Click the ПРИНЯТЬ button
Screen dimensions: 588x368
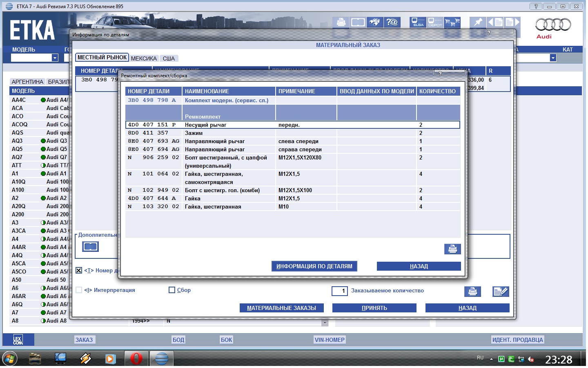click(374, 308)
